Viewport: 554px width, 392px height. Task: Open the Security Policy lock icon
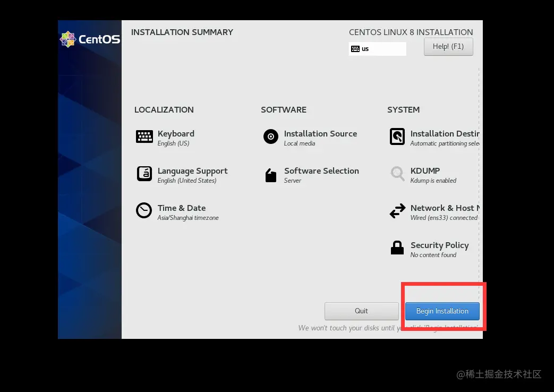pyautogui.click(x=397, y=248)
